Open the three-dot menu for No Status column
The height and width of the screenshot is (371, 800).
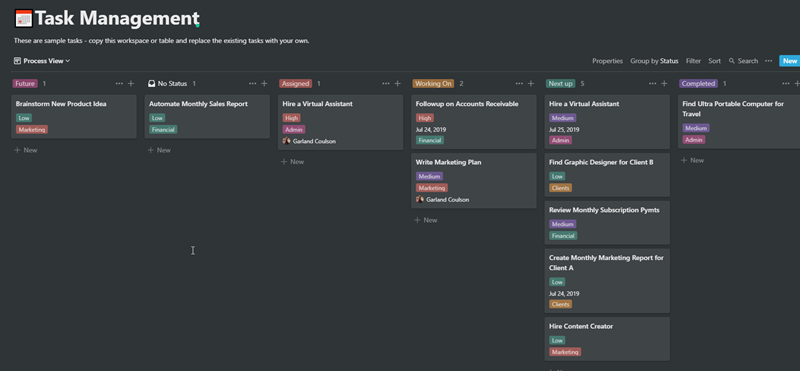tap(253, 84)
